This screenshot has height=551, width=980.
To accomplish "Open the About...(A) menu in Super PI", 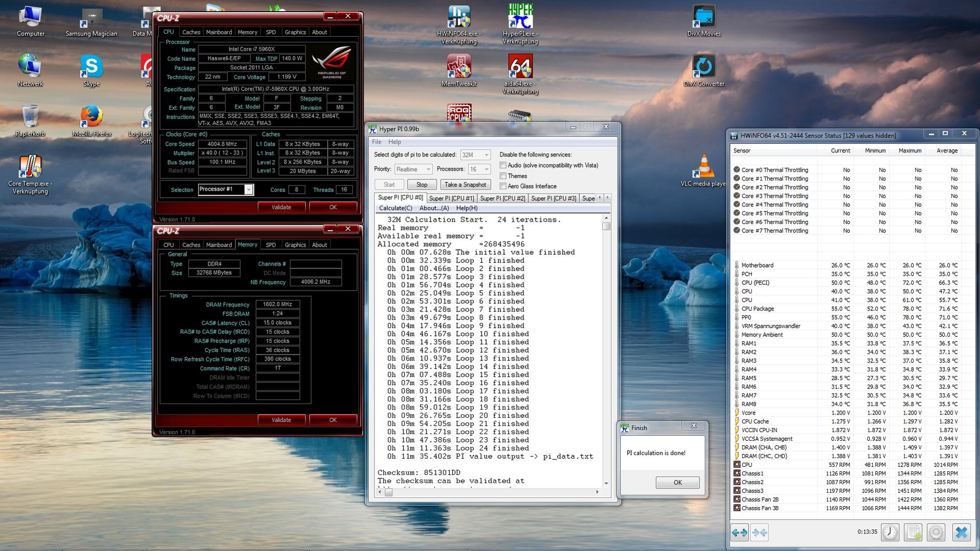I will click(434, 208).
